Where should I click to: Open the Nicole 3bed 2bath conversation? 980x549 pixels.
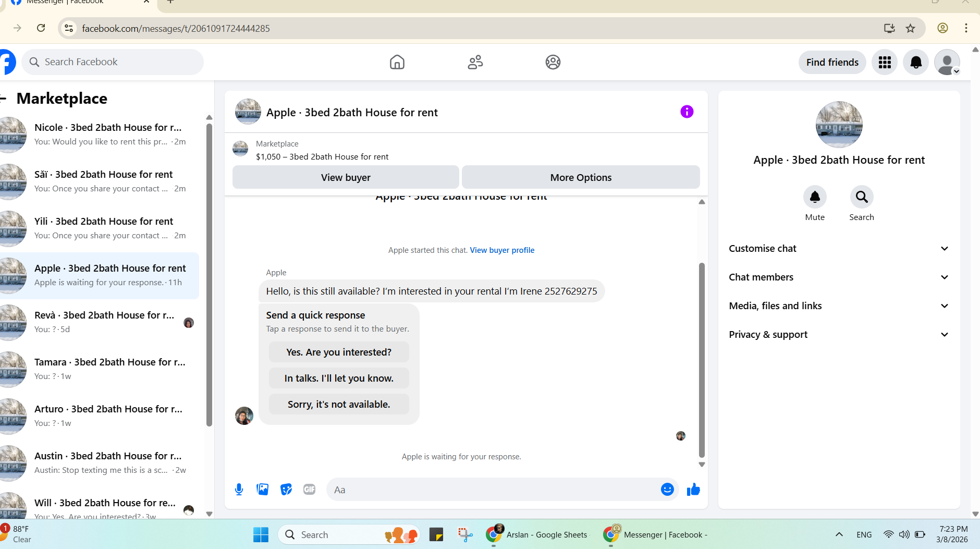tap(99, 135)
